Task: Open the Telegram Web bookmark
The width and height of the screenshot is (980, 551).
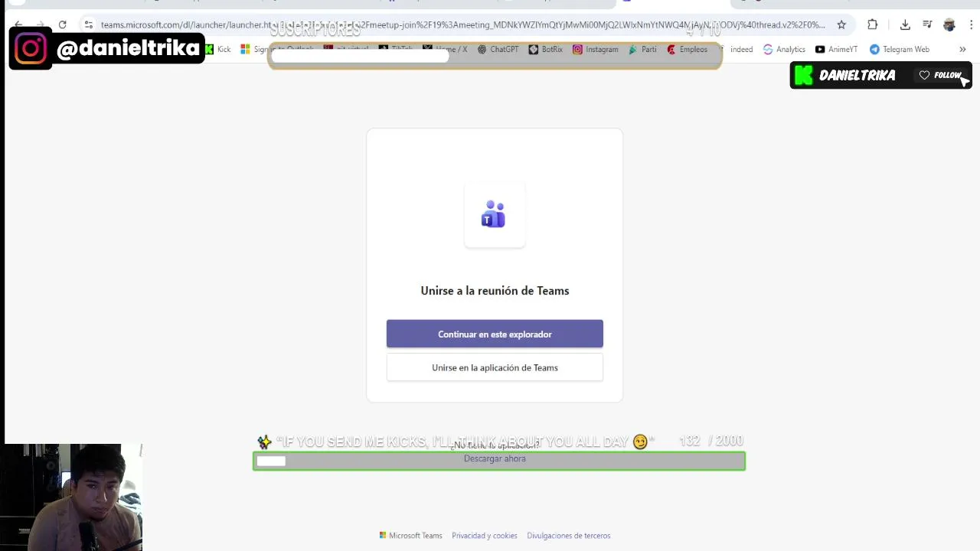Action: (x=899, y=49)
